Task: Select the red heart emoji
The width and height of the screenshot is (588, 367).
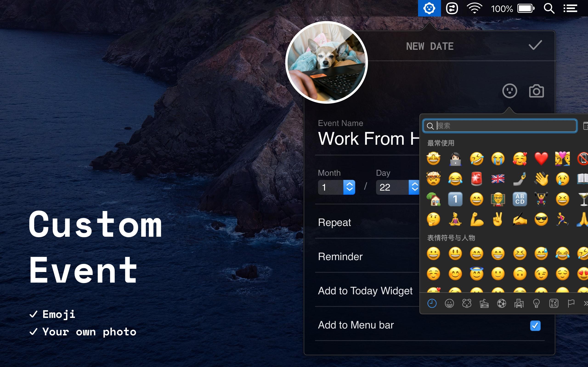Action: [541, 158]
